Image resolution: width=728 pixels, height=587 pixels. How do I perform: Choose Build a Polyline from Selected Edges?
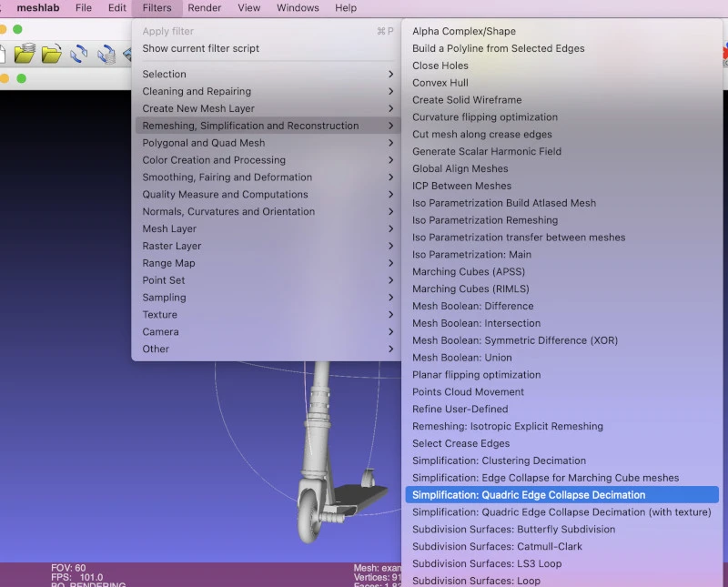click(561, 48)
